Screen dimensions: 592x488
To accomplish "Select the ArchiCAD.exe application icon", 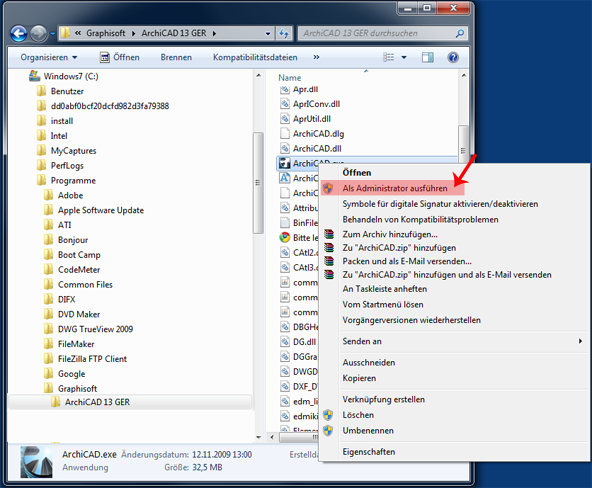I will (284, 163).
